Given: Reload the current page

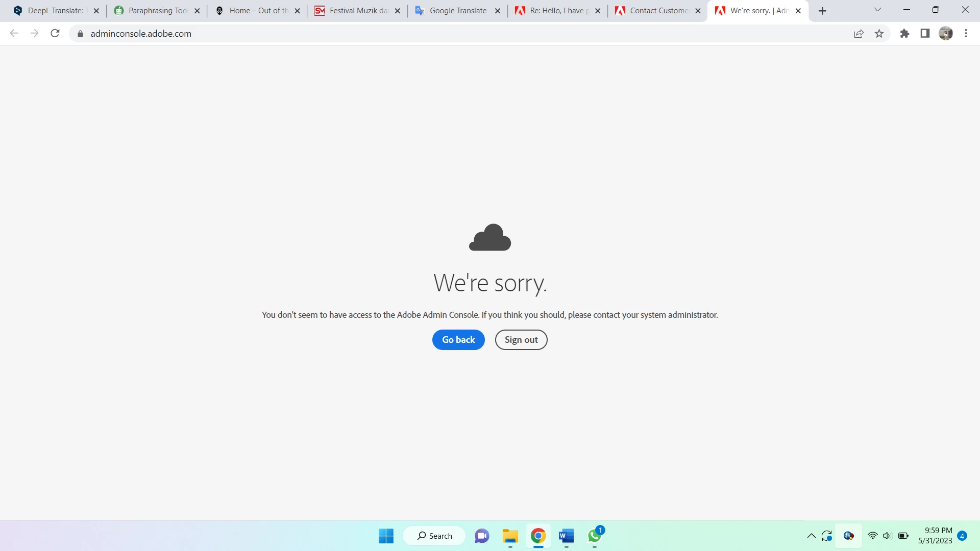Looking at the screenshot, I should pos(55,34).
